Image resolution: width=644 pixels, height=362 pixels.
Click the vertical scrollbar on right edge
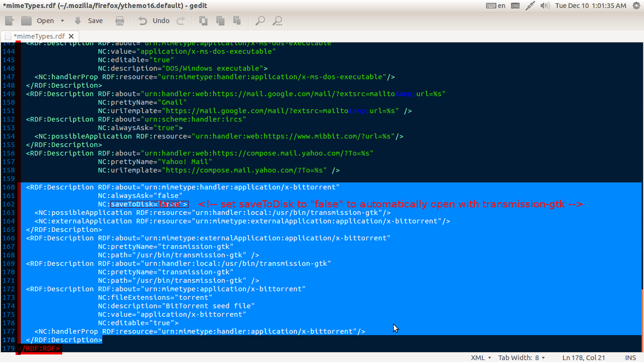click(643, 189)
